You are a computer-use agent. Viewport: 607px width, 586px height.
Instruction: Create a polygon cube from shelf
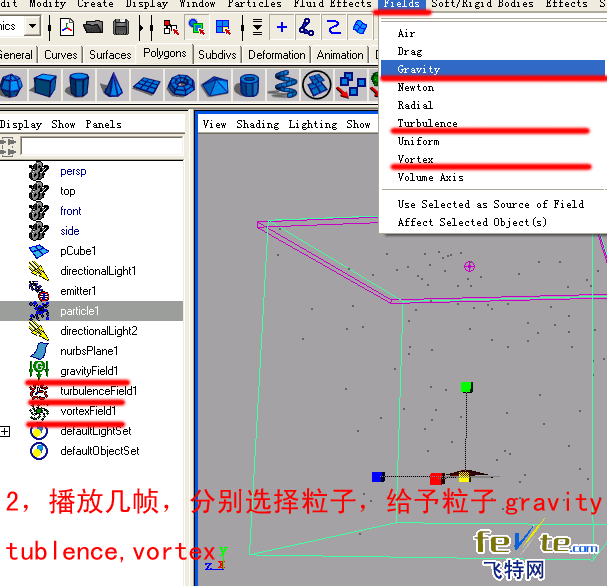pyautogui.click(x=45, y=85)
